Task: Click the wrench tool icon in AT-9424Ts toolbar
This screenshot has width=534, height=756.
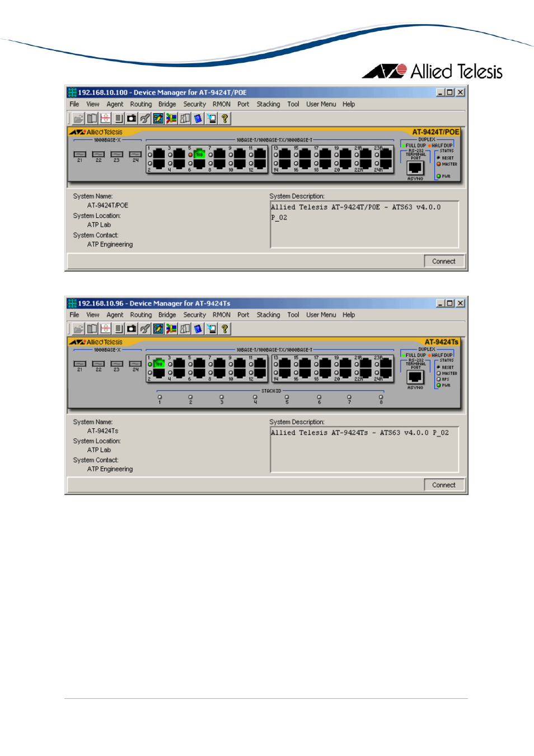Action: [145, 329]
